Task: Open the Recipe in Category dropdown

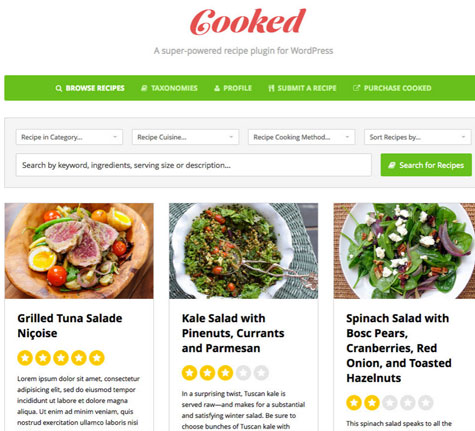Action: pyautogui.click(x=69, y=137)
